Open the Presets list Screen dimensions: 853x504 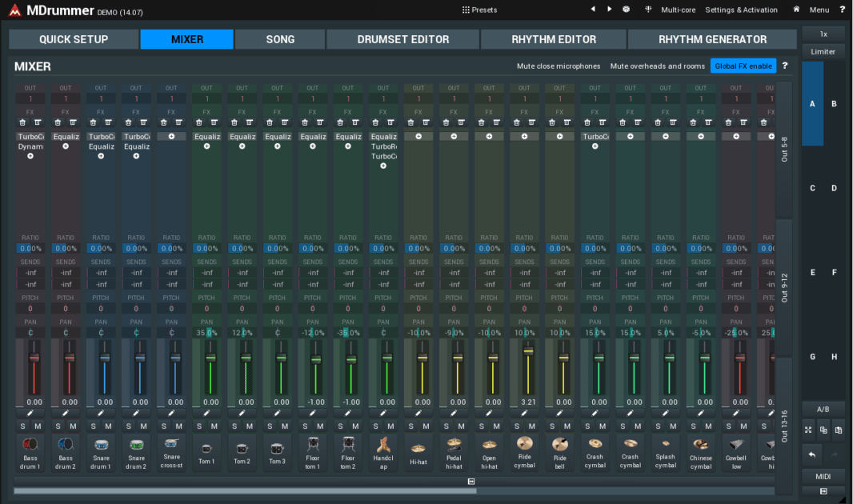pos(479,10)
